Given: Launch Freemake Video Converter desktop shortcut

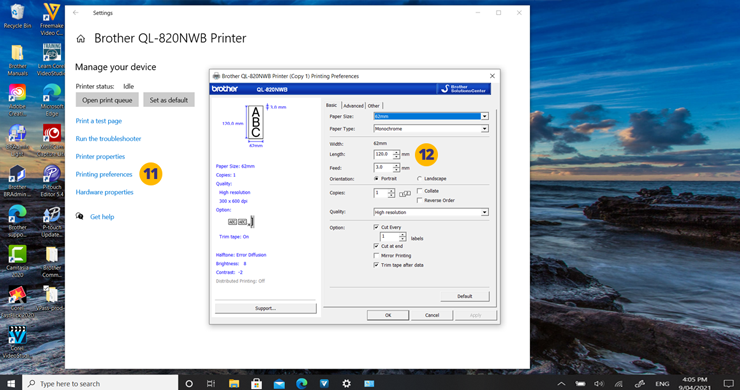Looking at the screenshot, I should coord(51,19).
